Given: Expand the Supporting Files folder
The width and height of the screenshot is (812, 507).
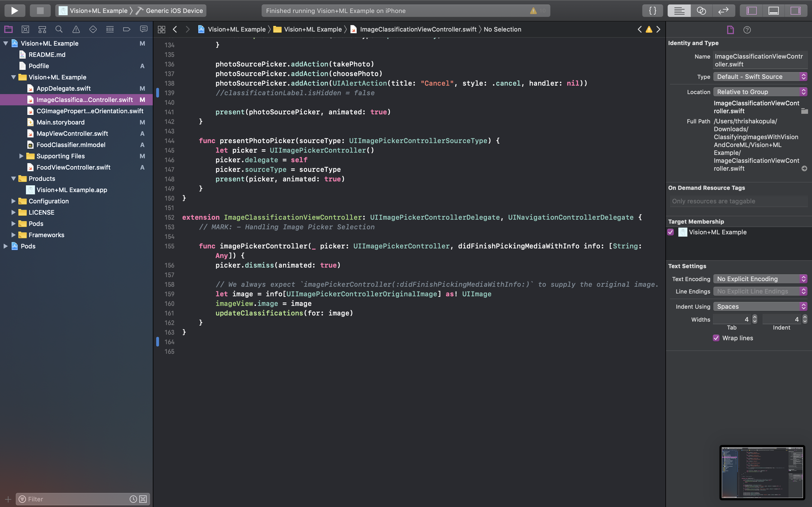Looking at the screenshot, I should pos(21,156).
